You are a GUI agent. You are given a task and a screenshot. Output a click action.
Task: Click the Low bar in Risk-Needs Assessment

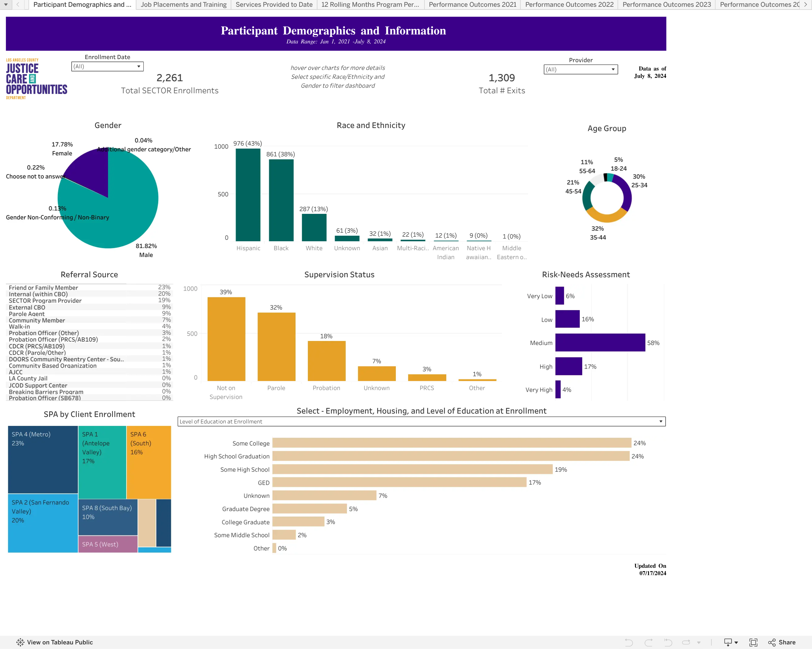(567, 319)
